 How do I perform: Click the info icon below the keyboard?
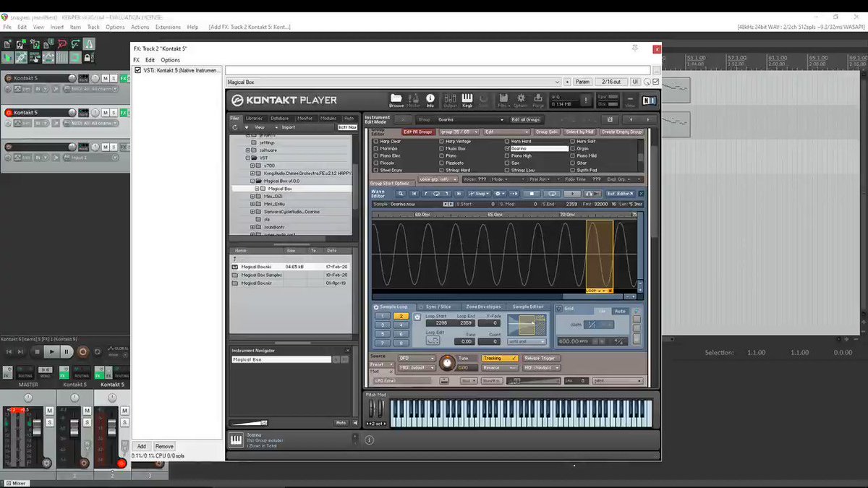369,439
